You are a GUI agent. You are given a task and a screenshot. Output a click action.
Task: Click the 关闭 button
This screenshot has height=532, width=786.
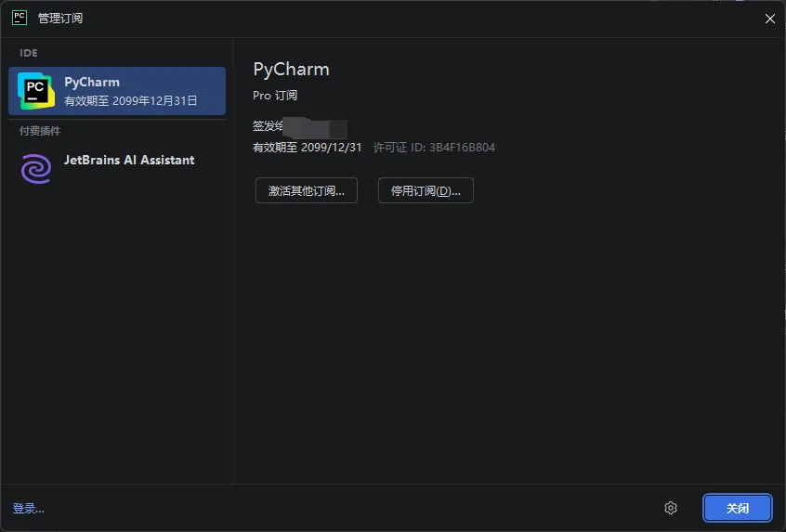coord(738,508)
